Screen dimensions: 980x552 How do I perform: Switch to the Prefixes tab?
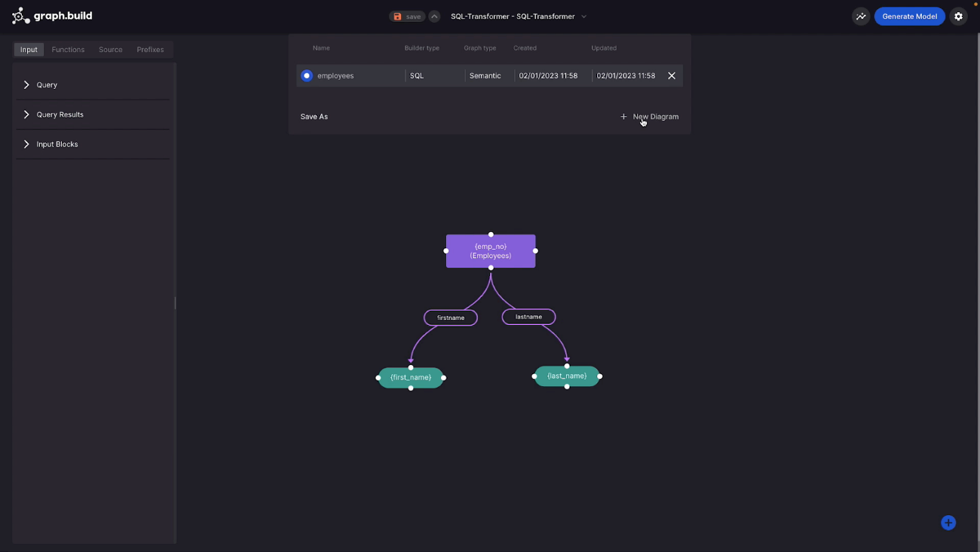(150, 50)
